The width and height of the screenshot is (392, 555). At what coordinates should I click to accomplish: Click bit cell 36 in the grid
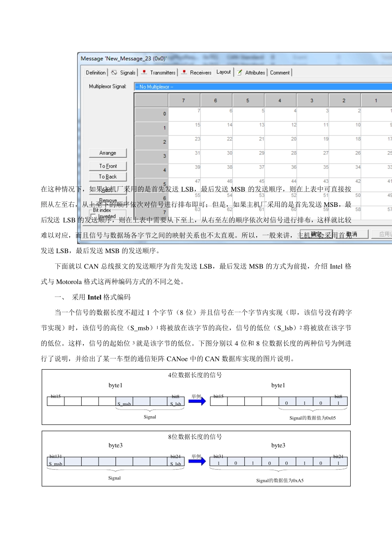pyautogui.click(x=281, y=171)
